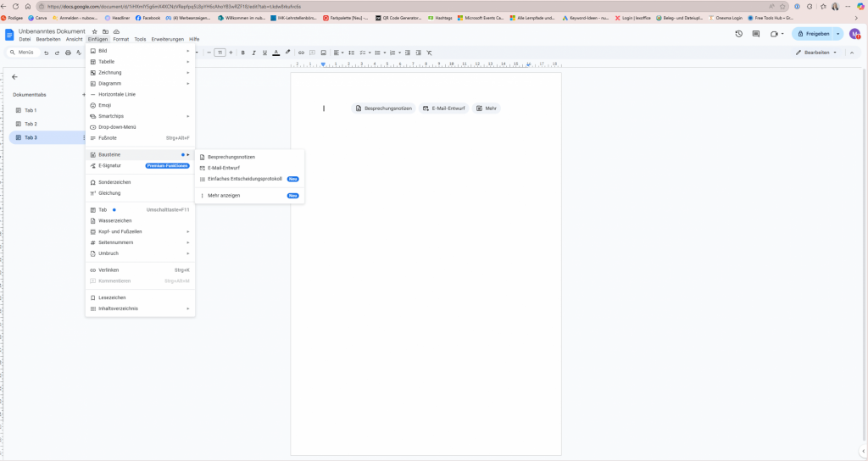Open the version history clock icon
Image resolution: width=868 pixels, height=461 pixels.
pyautogui.click(x=738, y=34)
